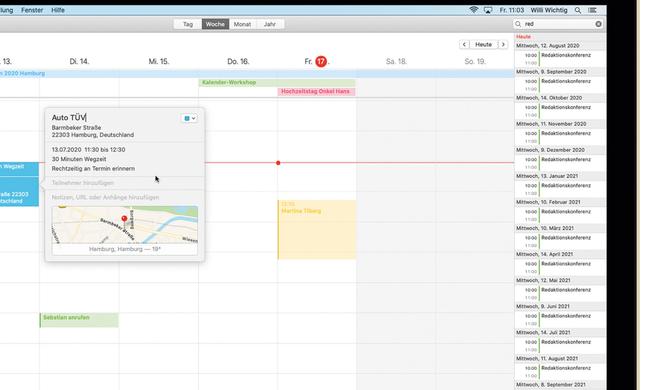Clear the search field with the X icon

click(599, 24)
